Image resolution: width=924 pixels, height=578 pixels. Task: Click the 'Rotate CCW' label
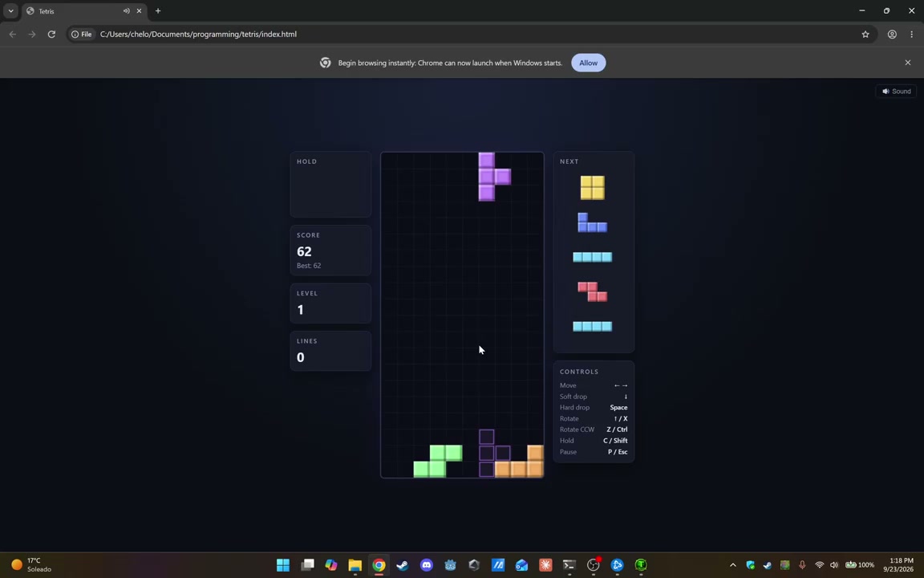tap(577, 429)
